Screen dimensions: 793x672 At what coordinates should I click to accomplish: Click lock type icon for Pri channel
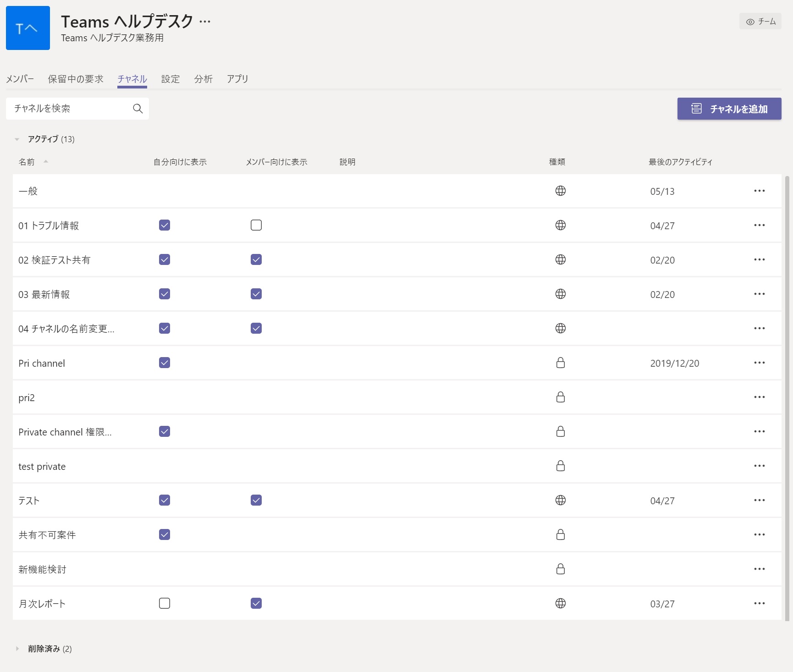point(560,363)
